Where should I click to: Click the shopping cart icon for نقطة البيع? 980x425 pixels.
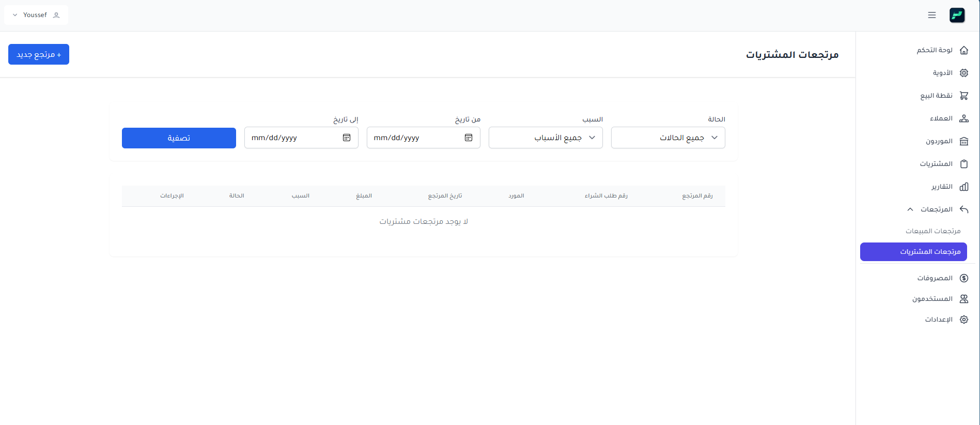click(964, 96)
